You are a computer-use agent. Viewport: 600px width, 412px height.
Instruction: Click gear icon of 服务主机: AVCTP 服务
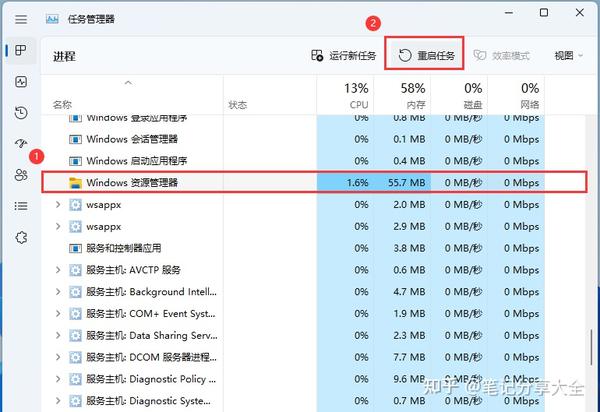[x=75, y=270]
